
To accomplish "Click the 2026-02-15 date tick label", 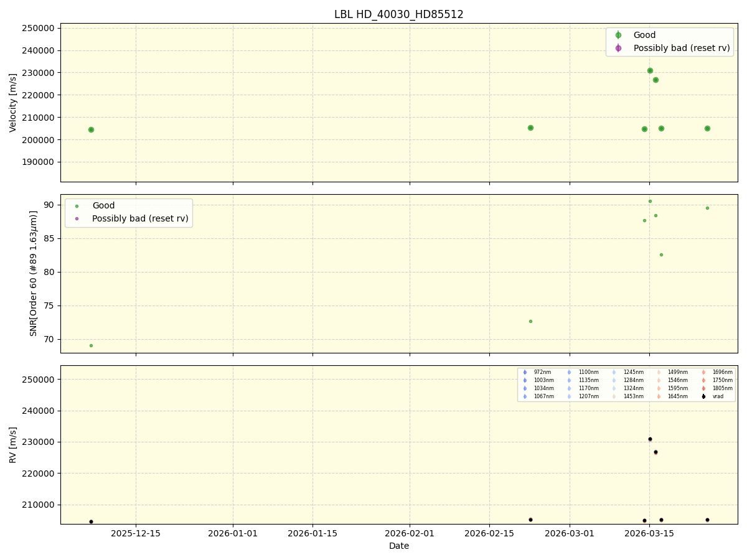I will pyautogui.click(x=489, y=533).
